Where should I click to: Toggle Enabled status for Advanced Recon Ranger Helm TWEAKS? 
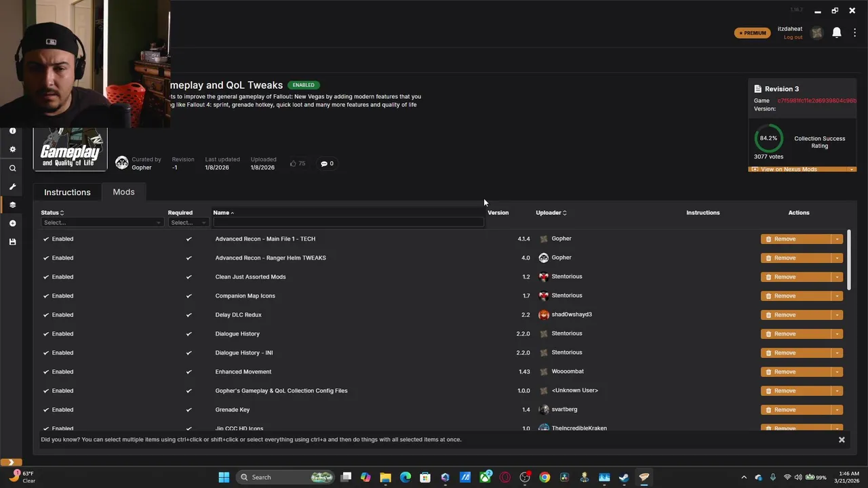click(x=58, y=258)
